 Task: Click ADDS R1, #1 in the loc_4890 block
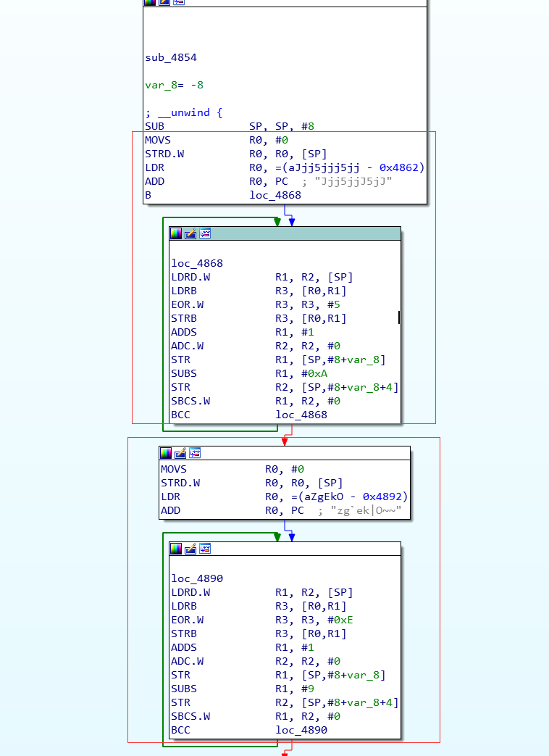pyautogui.click(x=243, y=647)
